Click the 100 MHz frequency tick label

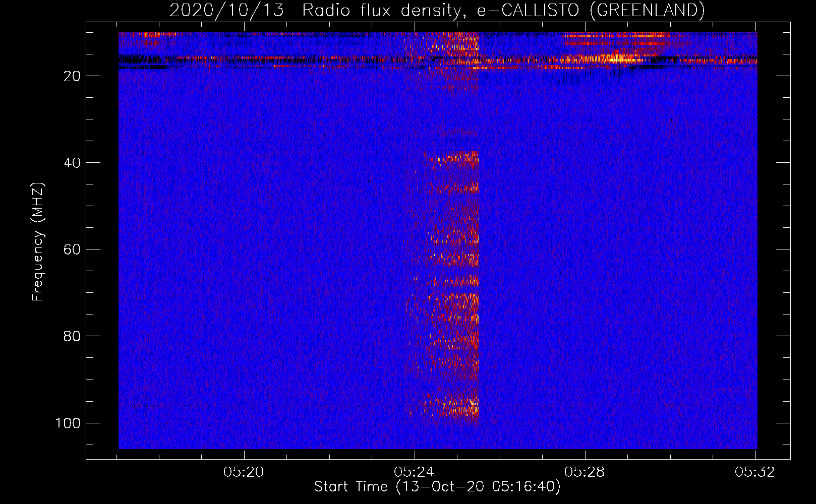[69, 423]
